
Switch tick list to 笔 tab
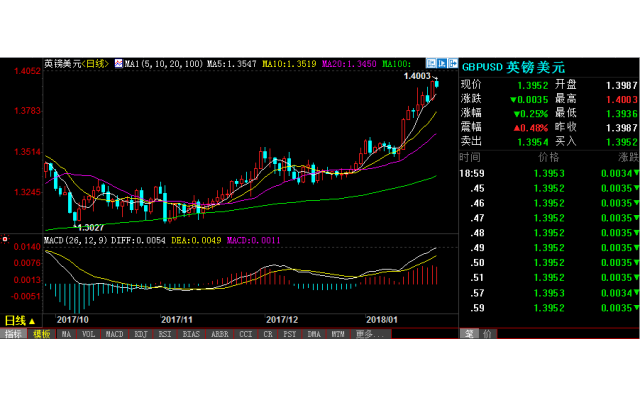click(x=469, y=334)
